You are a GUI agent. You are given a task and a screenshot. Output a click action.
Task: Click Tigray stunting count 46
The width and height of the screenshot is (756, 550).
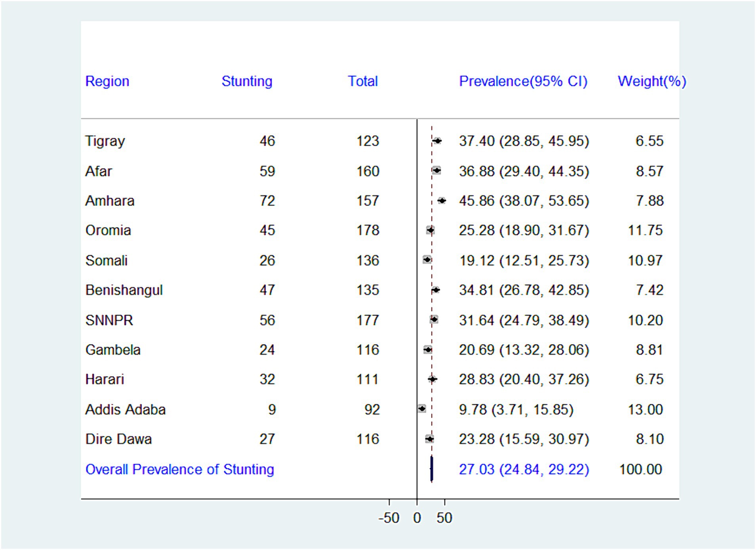tap(267, 141)
